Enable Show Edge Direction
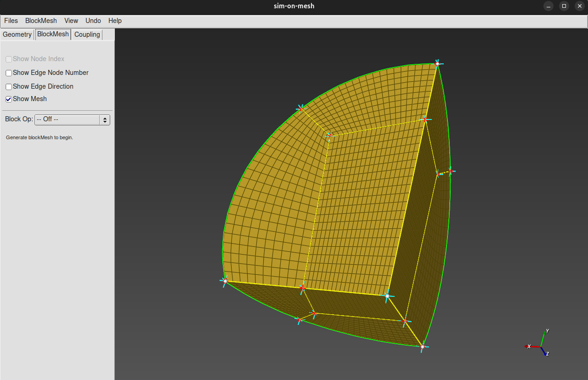The width and height of the screenshot is (588, 380). [8, 86]
